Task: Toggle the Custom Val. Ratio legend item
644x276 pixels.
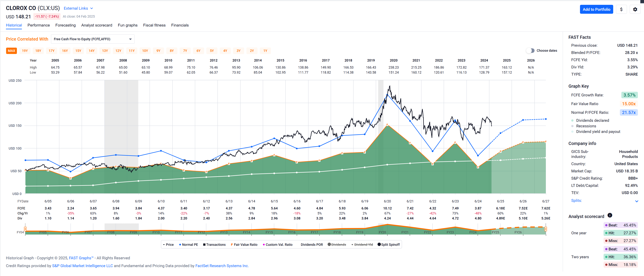Action: tap(278, 244)
